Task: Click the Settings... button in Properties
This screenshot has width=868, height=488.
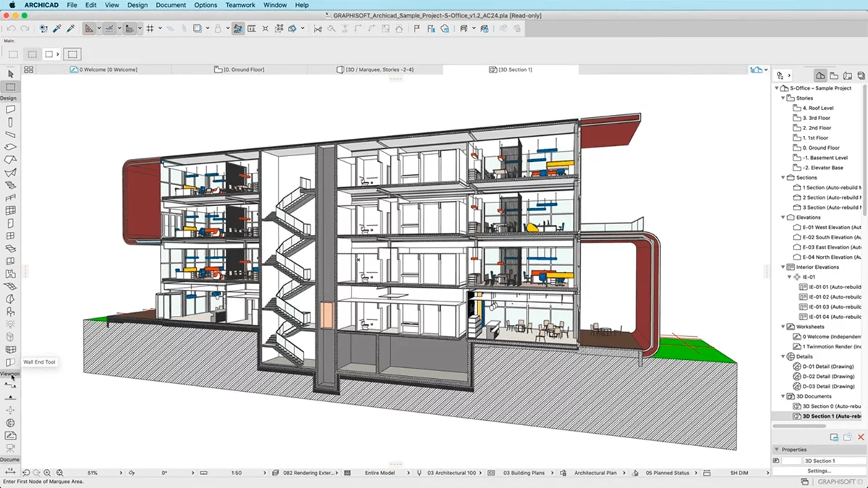Action: pyautogui.click(x=819, y=471)
